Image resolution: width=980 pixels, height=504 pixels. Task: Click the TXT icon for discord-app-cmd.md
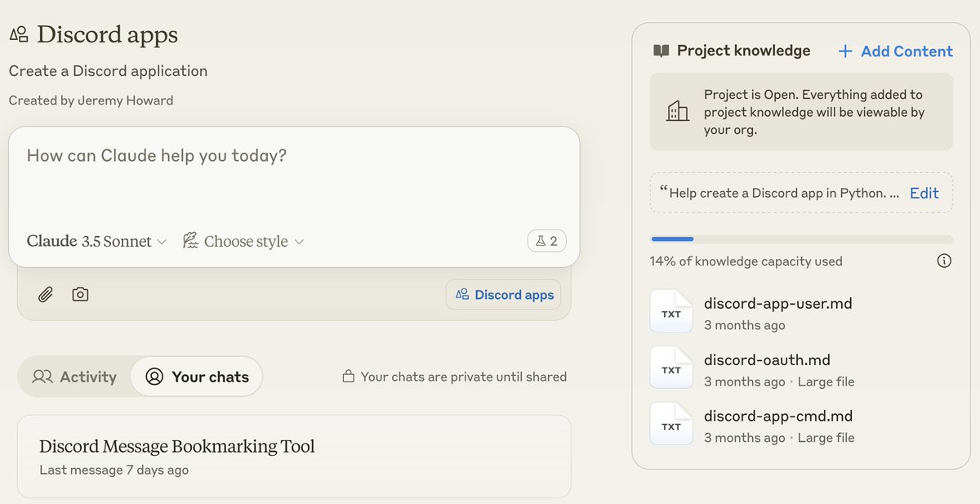click(671, 423)
